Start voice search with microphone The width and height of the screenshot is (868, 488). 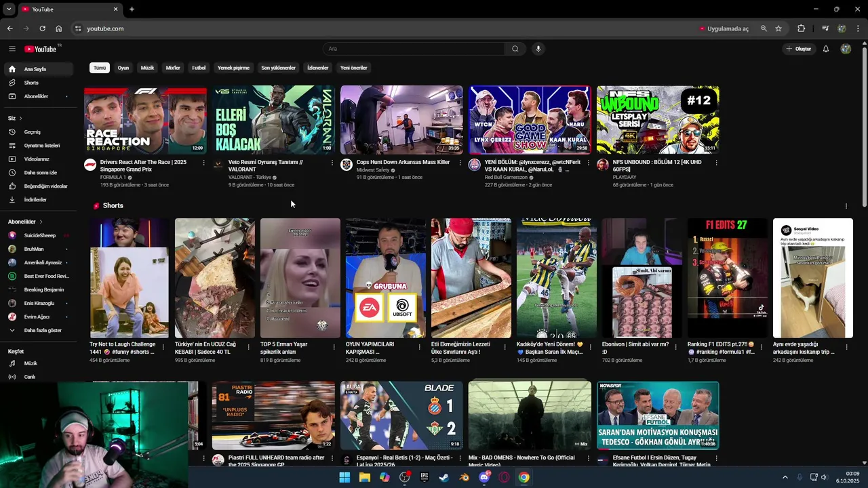538,49
